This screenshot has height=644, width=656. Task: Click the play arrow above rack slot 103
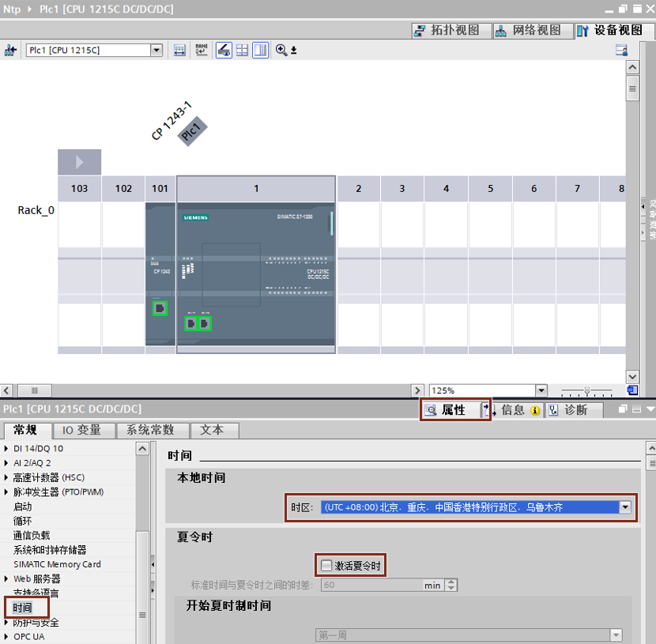(79, 162)
